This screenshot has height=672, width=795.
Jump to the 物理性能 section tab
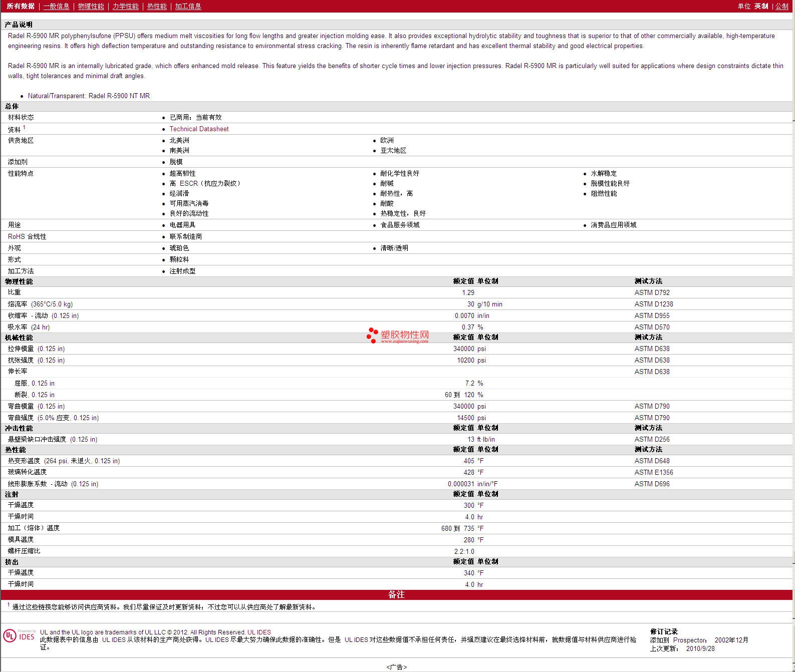coord(91,6)
